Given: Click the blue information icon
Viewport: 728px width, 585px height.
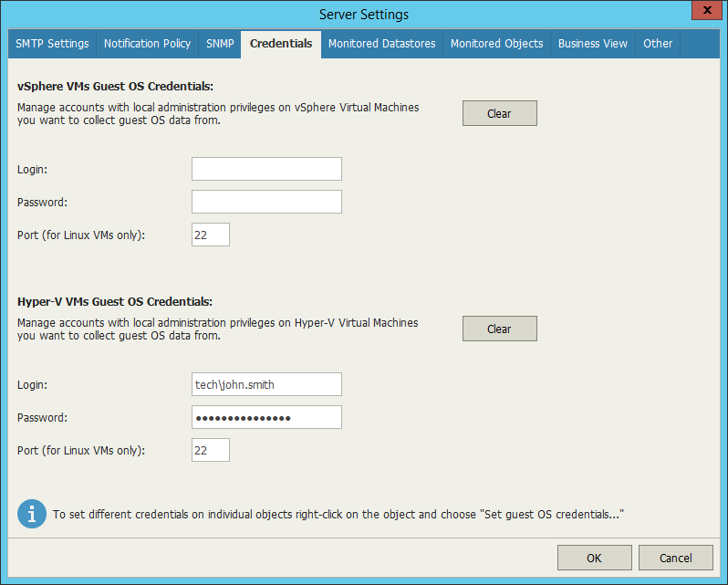Looking at the screenshot, I should (32, 514).
